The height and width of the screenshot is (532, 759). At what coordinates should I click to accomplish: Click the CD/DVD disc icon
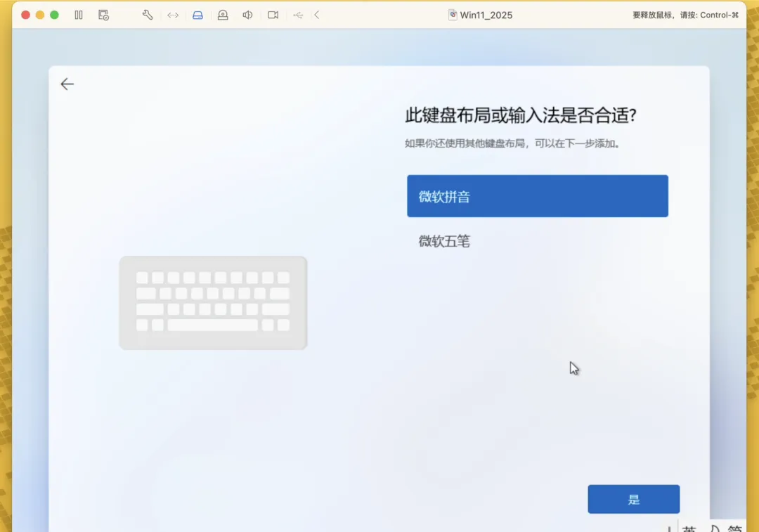223,15
